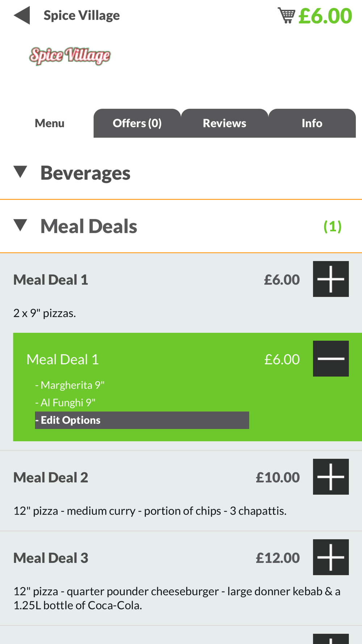Tap the Meal Deals item count (1)
This screenshot has height=644, width=362.
coord(332,226)
